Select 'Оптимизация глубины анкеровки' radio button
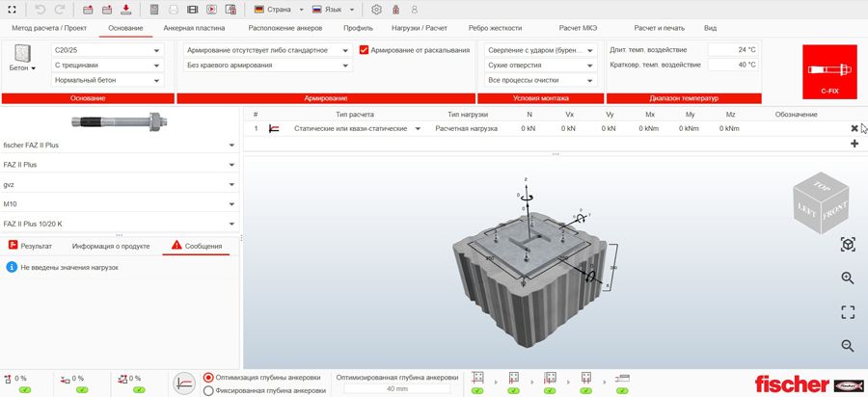The image size is (868, 397). [209, 378]
